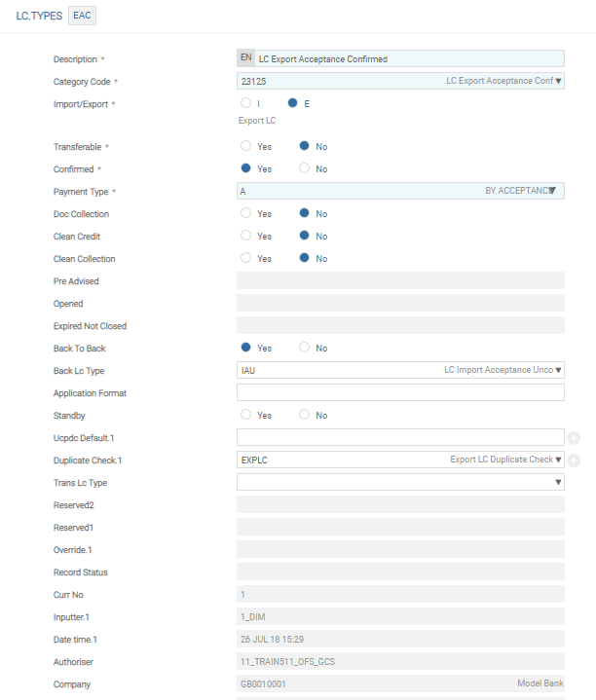This screenshot has width=596, height=700.
Task: Click the LC.TYPES application title
Action: pos(39,17)
